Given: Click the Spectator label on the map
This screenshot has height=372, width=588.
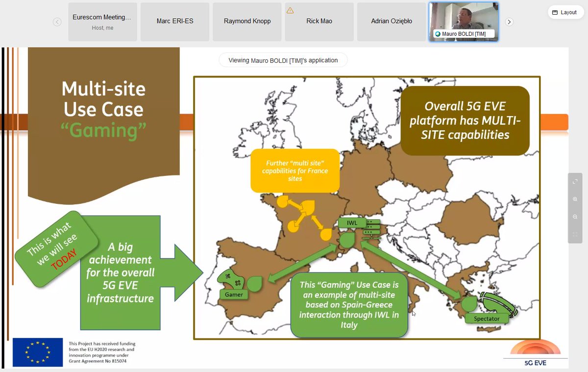Looking at the screenshot, I should tap(487, 319).
